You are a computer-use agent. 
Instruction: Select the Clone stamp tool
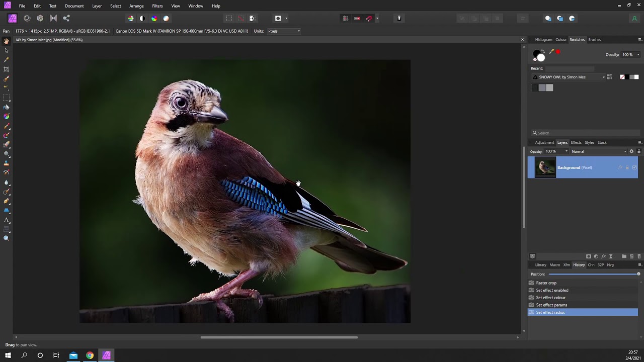pyautogui.click(x=6, y=163)
